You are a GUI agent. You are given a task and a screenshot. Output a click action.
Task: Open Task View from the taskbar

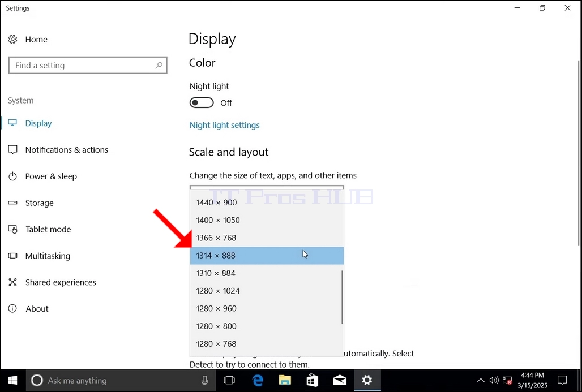pos(229,381)
